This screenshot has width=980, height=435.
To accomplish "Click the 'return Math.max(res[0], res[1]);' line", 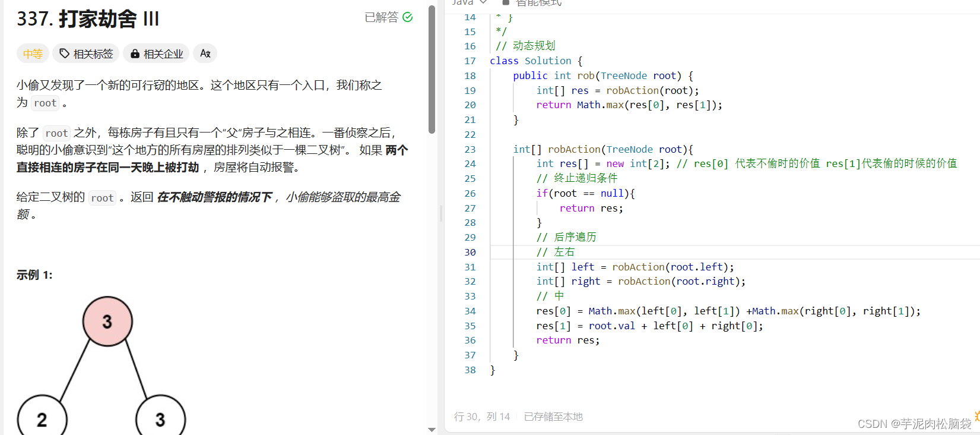I will tap(629, 105).
